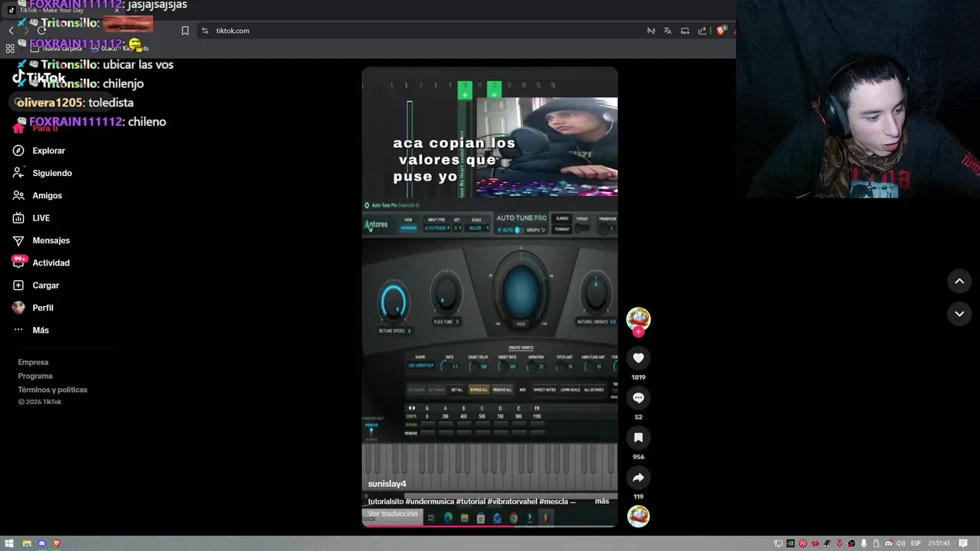Click Ver traducción under the caption
Screen dimensions: 980x551
click(x=393, y=514)
